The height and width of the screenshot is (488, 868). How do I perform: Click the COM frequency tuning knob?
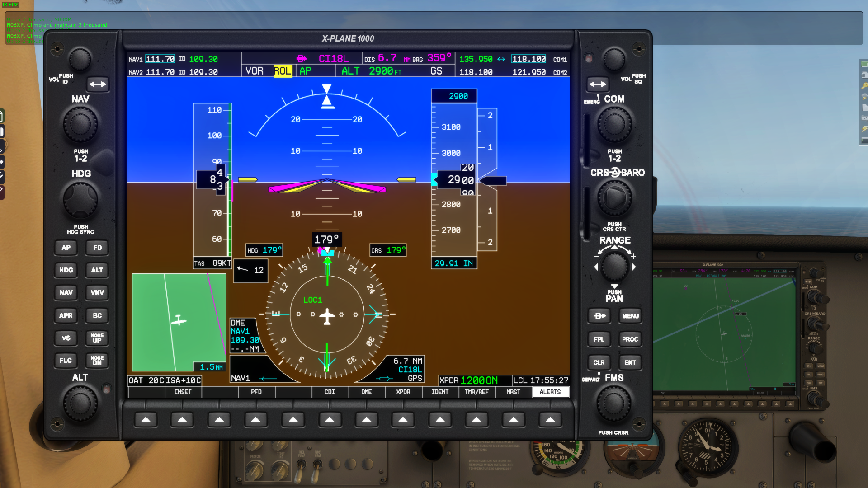tap(614, 124)
